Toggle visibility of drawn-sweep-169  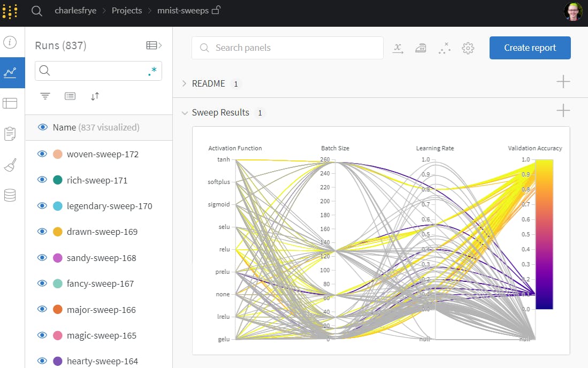[42, 232]
